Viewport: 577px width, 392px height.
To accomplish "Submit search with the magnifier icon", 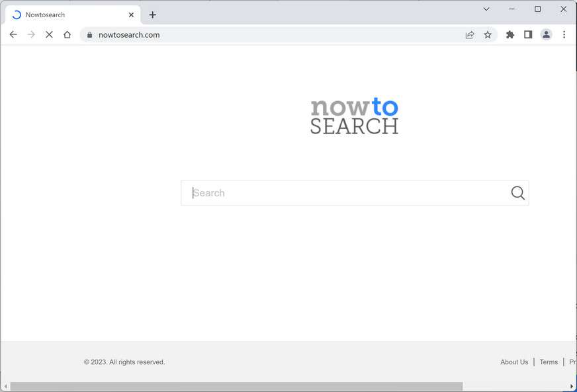I will [517, 192].
